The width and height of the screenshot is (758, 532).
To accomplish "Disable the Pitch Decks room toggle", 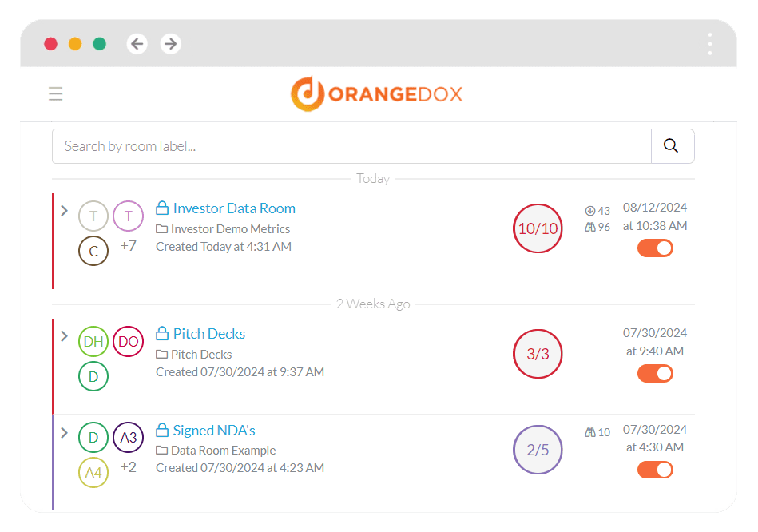I will point(655,373).
